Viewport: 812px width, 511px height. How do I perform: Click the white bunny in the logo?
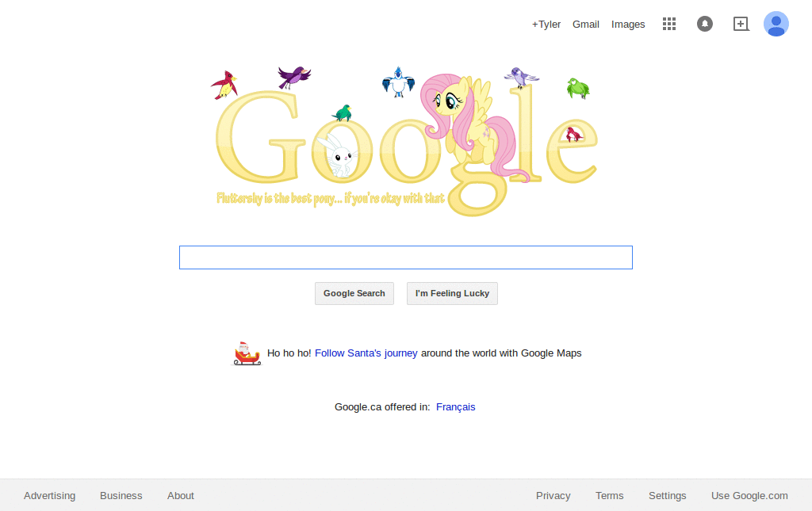(338, 154)
